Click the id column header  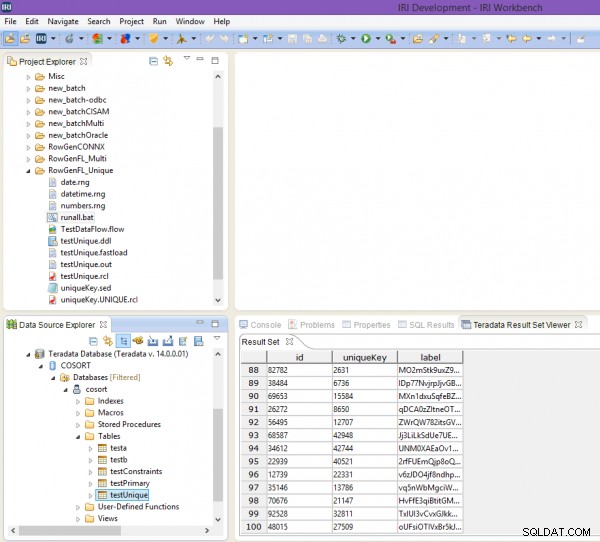pyautogui.click(x=299, y=358)
